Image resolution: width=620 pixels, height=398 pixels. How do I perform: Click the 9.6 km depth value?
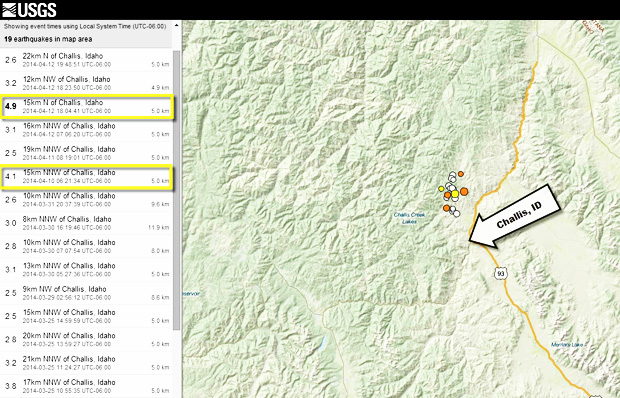[x=160, y=204]
